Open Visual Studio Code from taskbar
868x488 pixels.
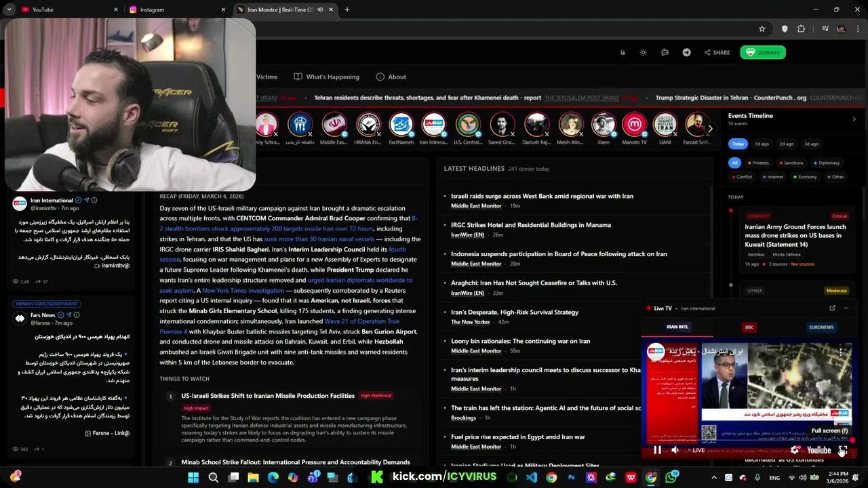click(x=532, y=478)
